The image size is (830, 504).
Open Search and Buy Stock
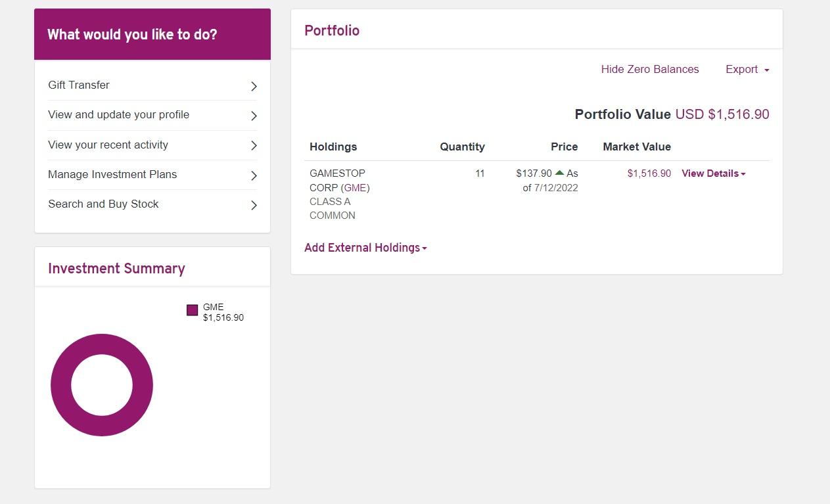(x=103, y=204)
